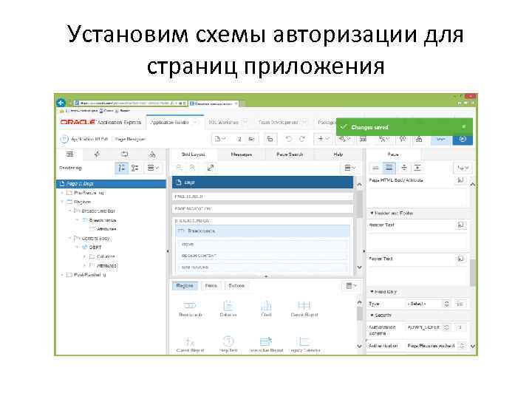The height and width of the screenshot is (399, 532).
Task: Collapse the Security property group
Action: click(x=372, y=316)
